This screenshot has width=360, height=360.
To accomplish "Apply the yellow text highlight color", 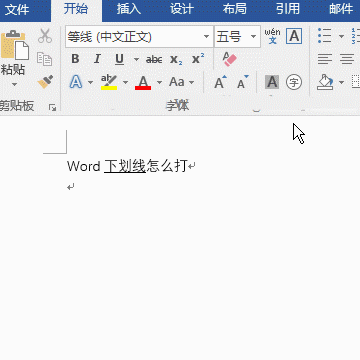I will point(109,82).
